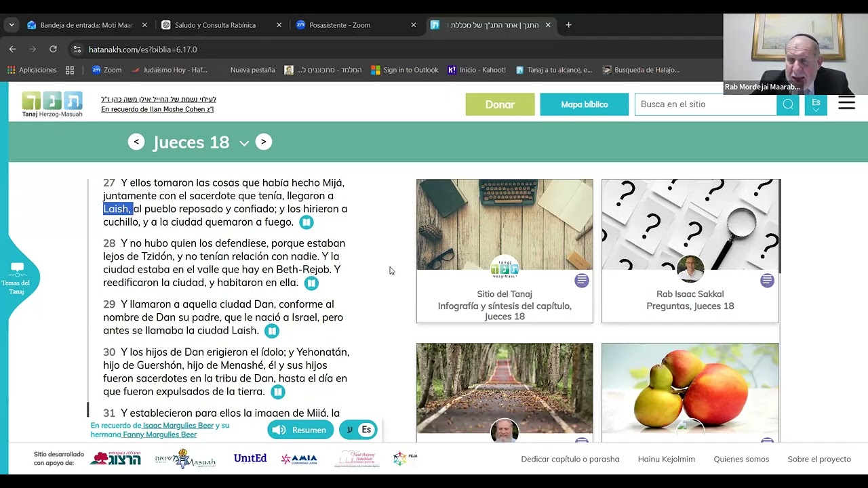Viewport: 868px width, 488px height.
Task: Click the Tanaj Herzog-Masuah logo
Action: (x=52, y=104)
